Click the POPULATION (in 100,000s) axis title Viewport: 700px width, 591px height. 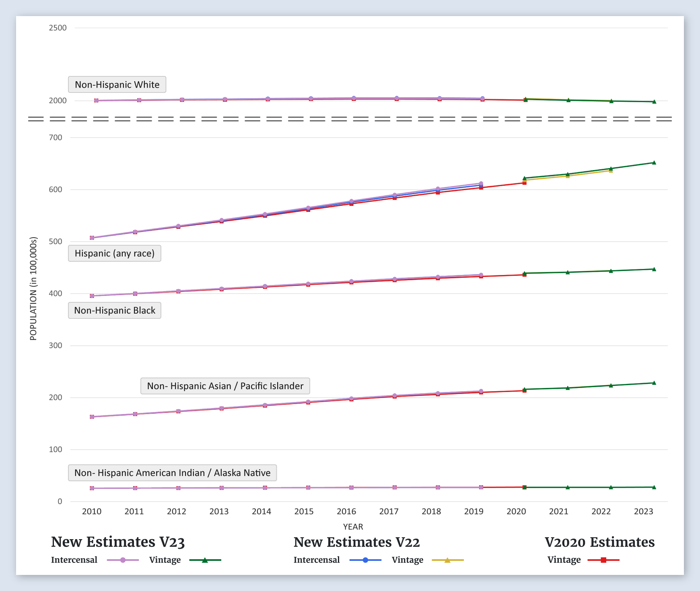point(33,289)
